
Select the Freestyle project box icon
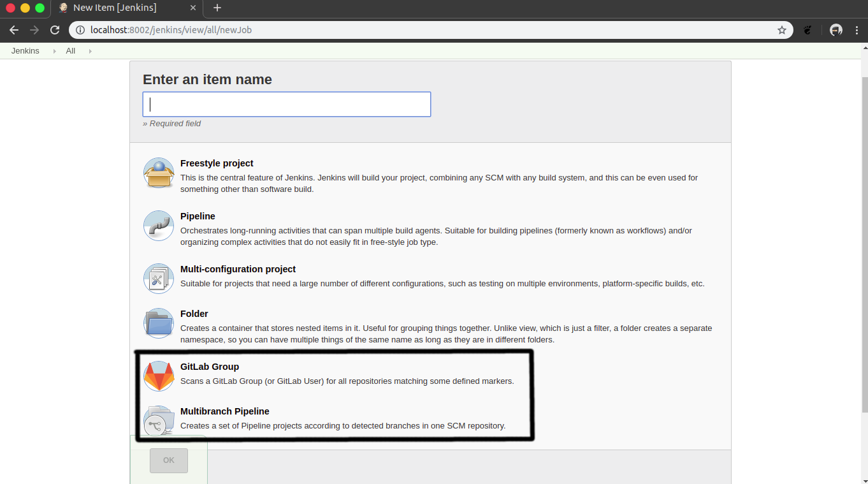click(x=159, y=173)
